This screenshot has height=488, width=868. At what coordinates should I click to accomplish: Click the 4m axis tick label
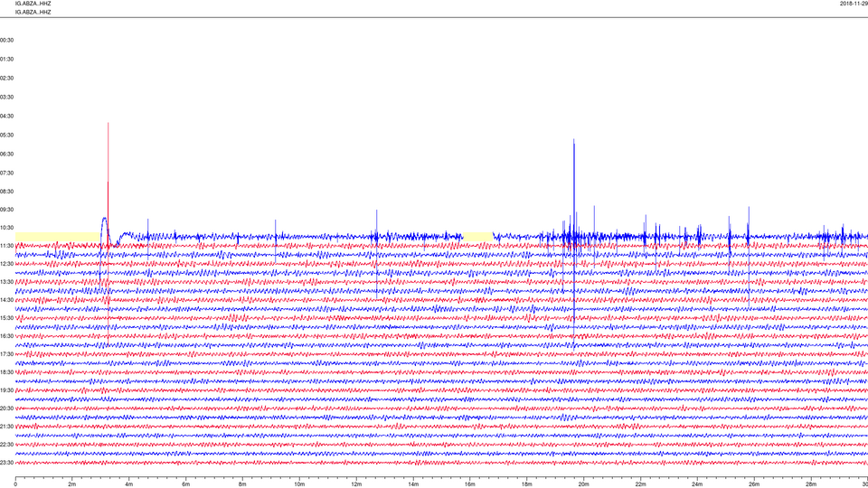(129, 484)
